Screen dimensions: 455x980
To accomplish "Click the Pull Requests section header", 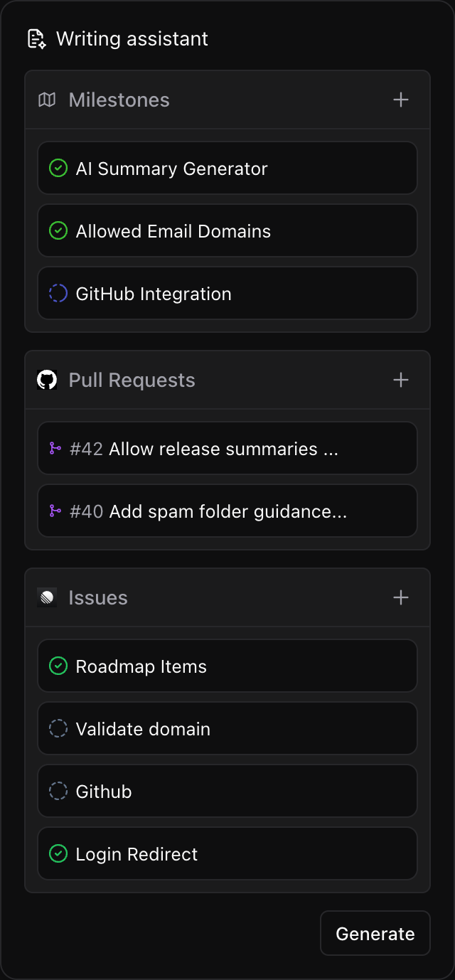I will [132, 380].
